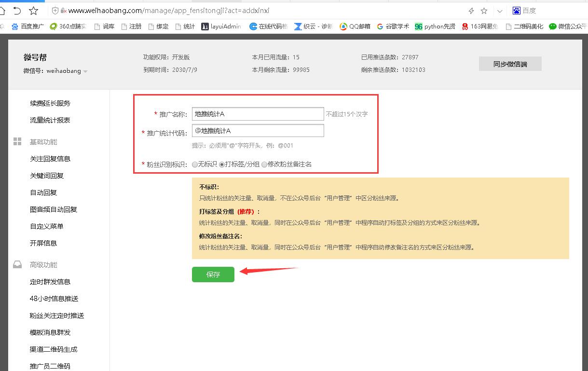
Task: Open 关键词回复 in the sidebar
Action: coord(47,176)
